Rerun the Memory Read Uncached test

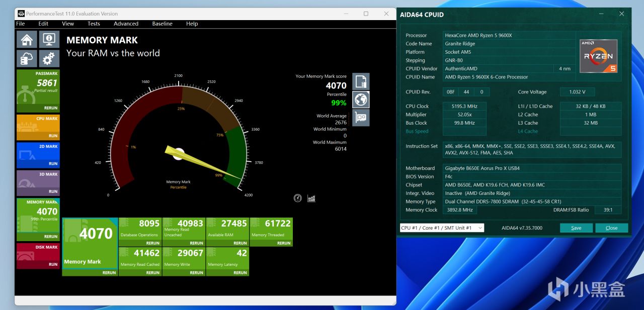[x=197, y=243]
